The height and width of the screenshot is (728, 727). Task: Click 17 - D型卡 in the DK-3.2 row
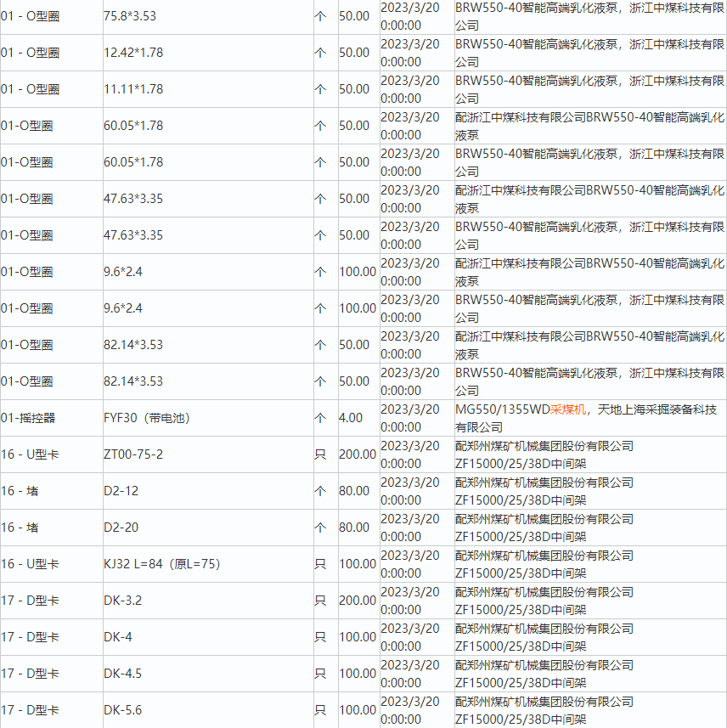pos(51,601)
